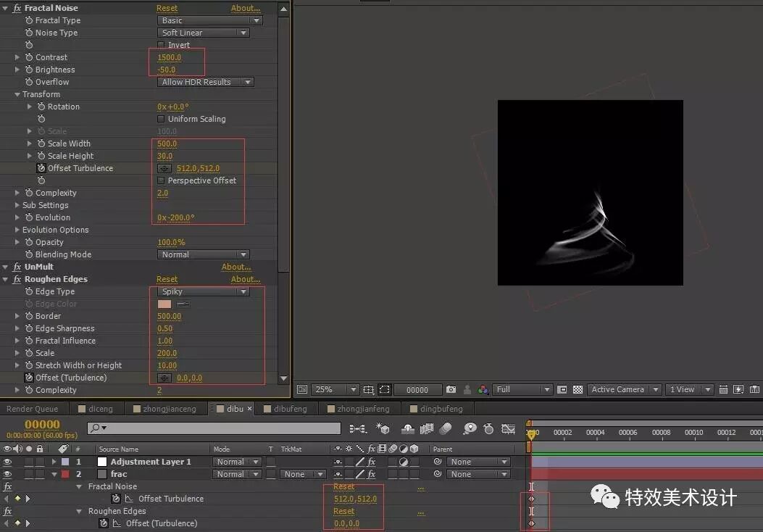The image size is (763, 532).
Task: Click the Region of Interest icon
Action: pyautogui.click(x=562, y=389)
